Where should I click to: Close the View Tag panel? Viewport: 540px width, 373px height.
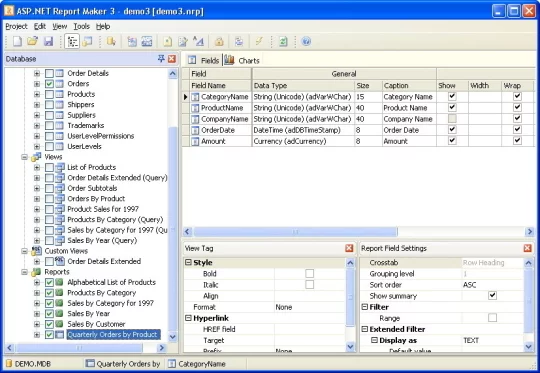pyautogui.click(x=349, y=248)
